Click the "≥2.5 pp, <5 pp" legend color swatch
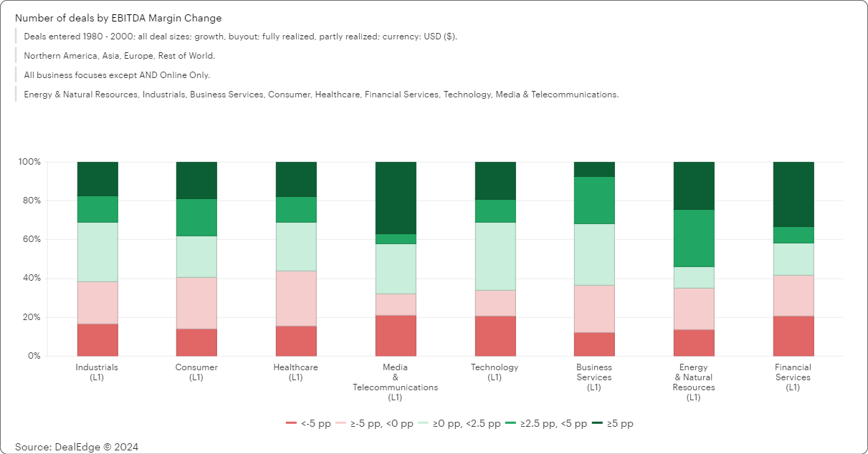Image resolution: width=868 pixels, height=454 pixels. point(512,423)
